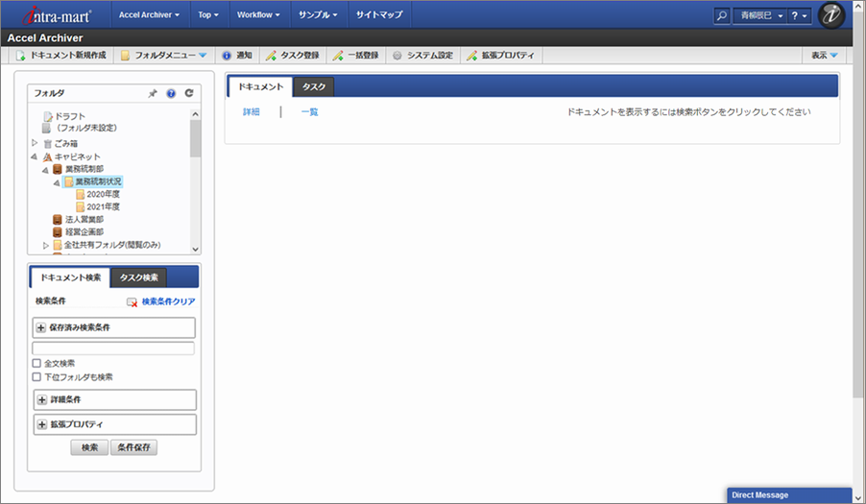Open folder panel help question icon
The height and width of the screenshot is (504, 866).
pos(171,93)
